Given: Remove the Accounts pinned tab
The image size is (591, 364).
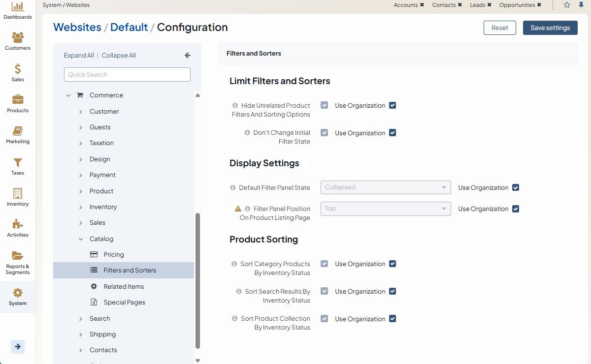Looking at the screenshot, I should [422, 5].
